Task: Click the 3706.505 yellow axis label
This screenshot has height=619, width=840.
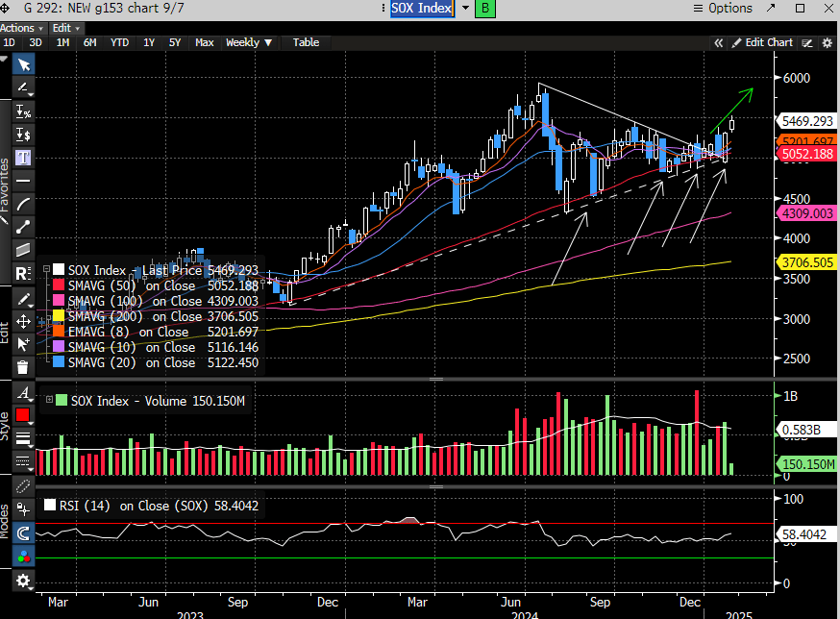Action: (x=805, y=262)
